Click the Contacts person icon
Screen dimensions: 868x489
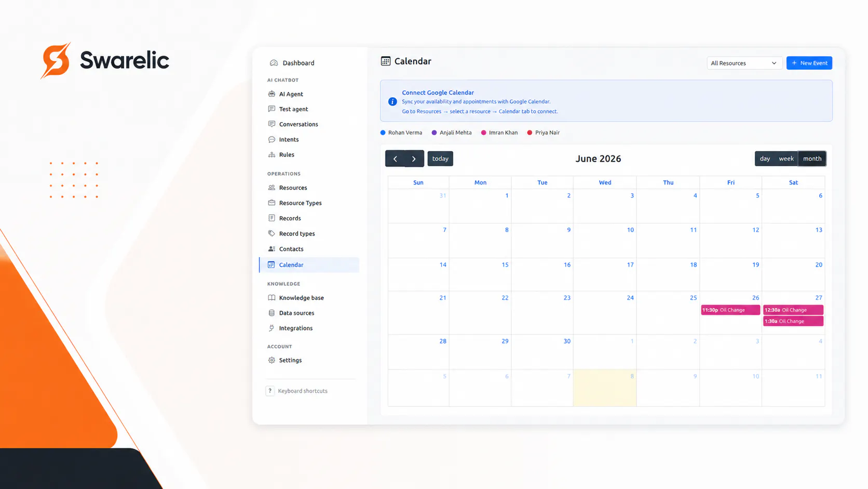pos(272,249)
